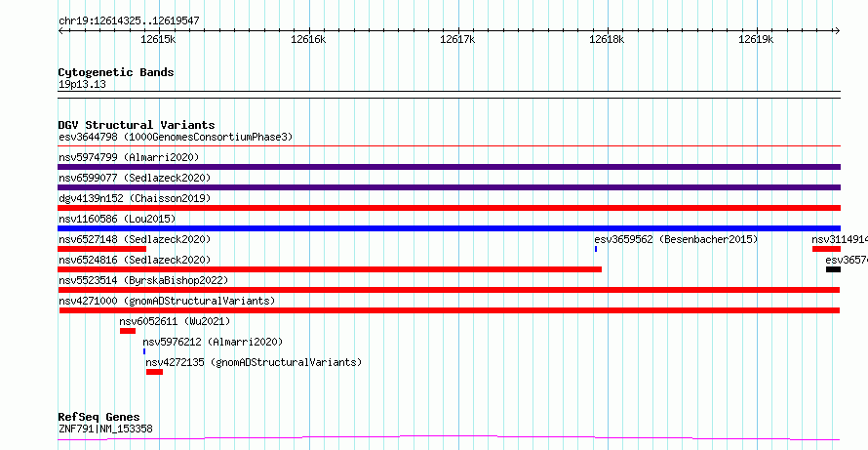Viewport: 868px width, 450px height.
Task: Open the nsv4271000 (gnomADStructuralVariants) label
Action: point(167,301)
